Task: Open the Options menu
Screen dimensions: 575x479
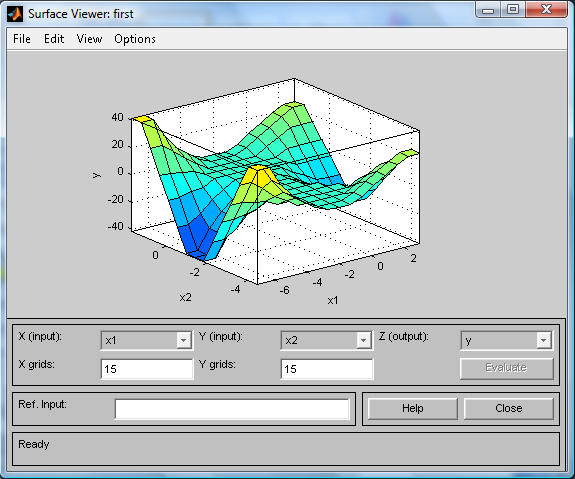Action: [135, 39]
